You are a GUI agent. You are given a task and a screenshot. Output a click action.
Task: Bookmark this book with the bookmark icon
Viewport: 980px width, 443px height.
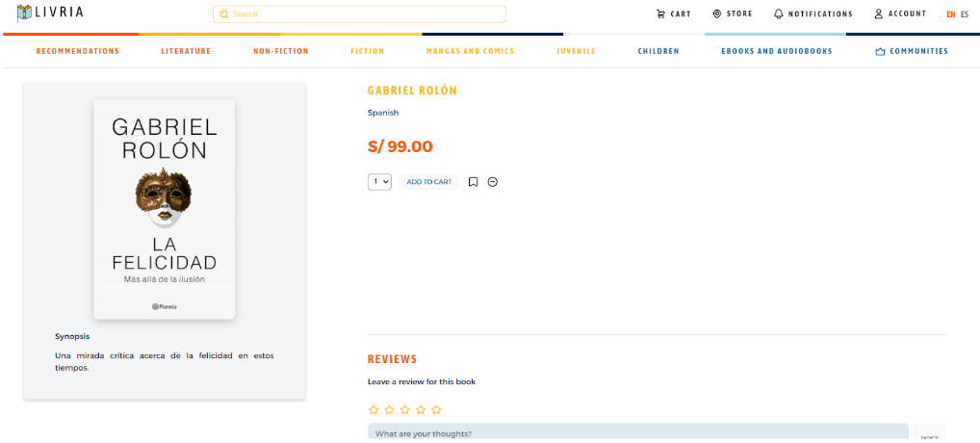[473, 182]
